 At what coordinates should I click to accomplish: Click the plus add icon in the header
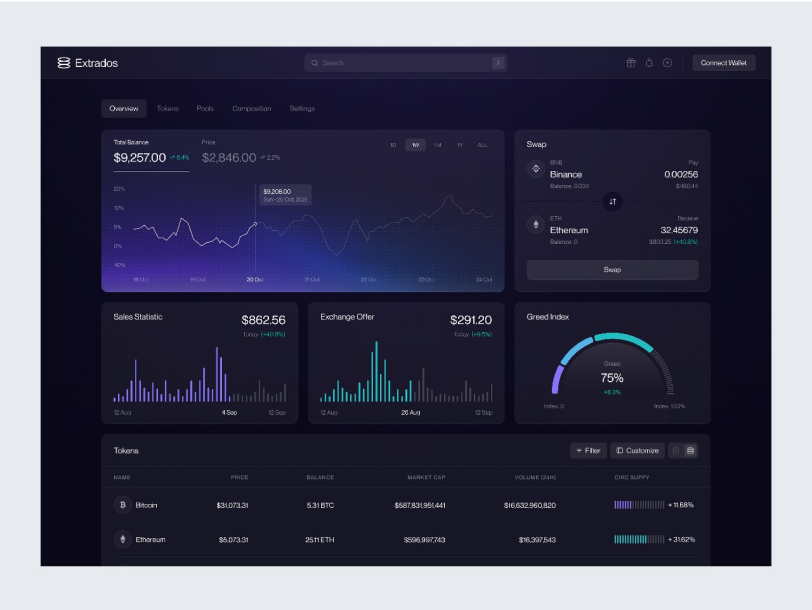pos(667,62)
